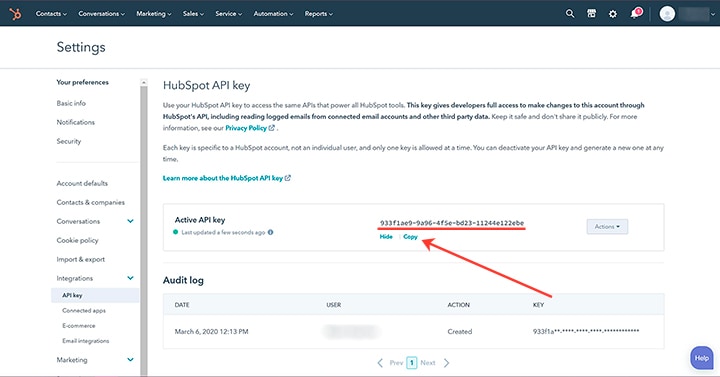Screen dimensions: 720x377
Task: Click the Copy link under the API key
Action: coord(411,236)
